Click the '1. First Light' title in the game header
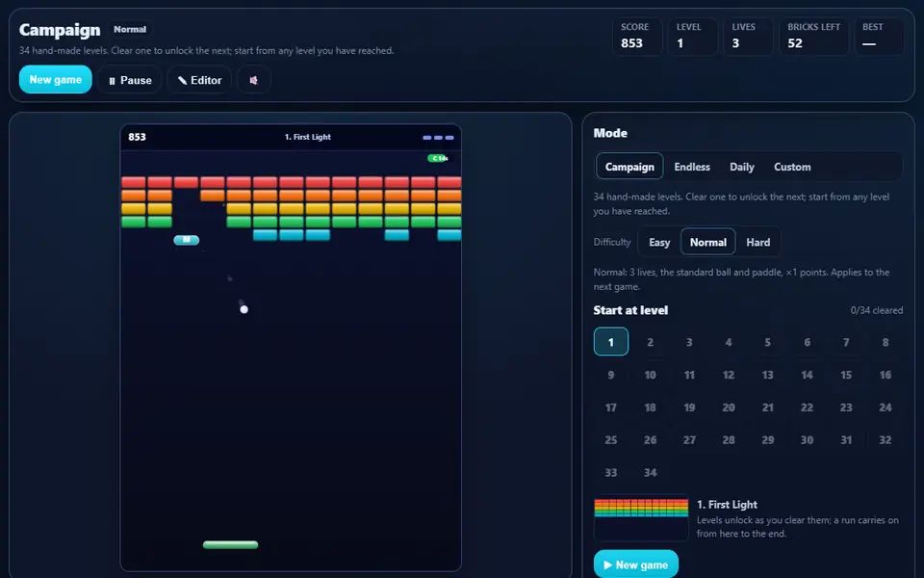 [308, 137]
